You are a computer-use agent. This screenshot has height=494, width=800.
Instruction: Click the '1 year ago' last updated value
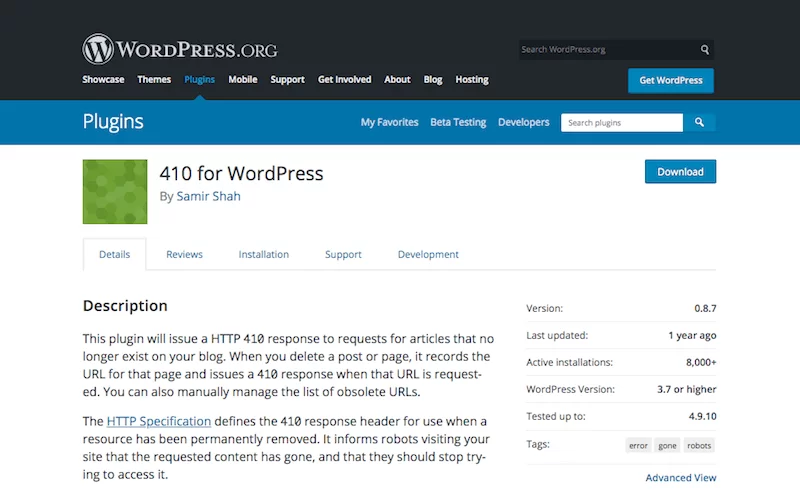692,335
